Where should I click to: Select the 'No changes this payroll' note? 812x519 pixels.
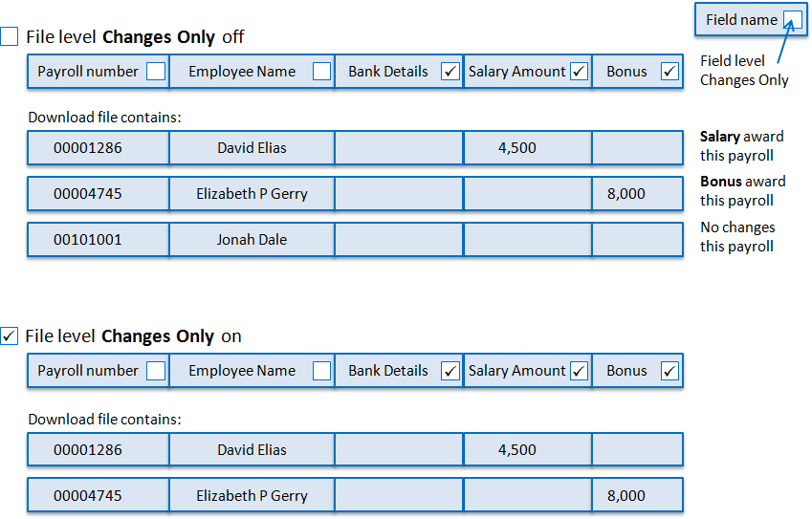[737, 237]
